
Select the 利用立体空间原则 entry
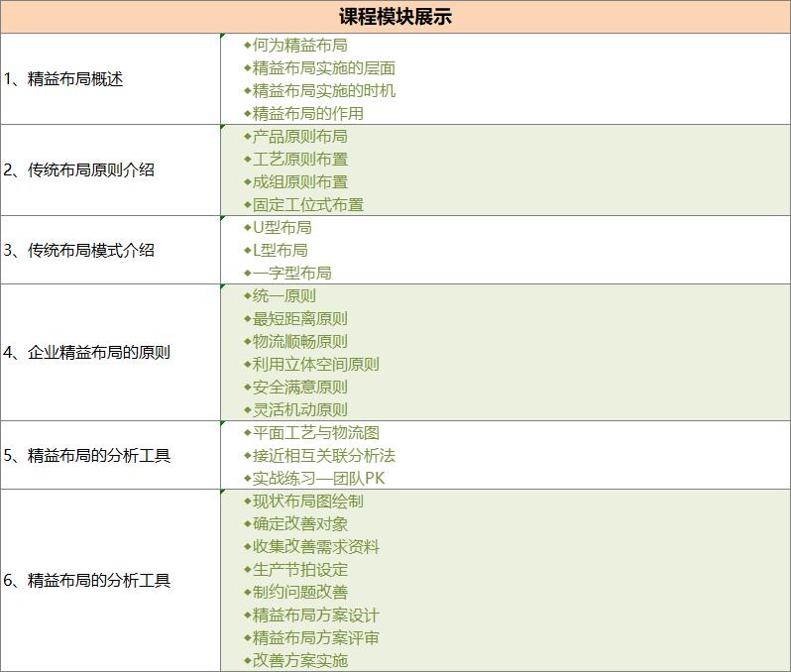point(315,364)
